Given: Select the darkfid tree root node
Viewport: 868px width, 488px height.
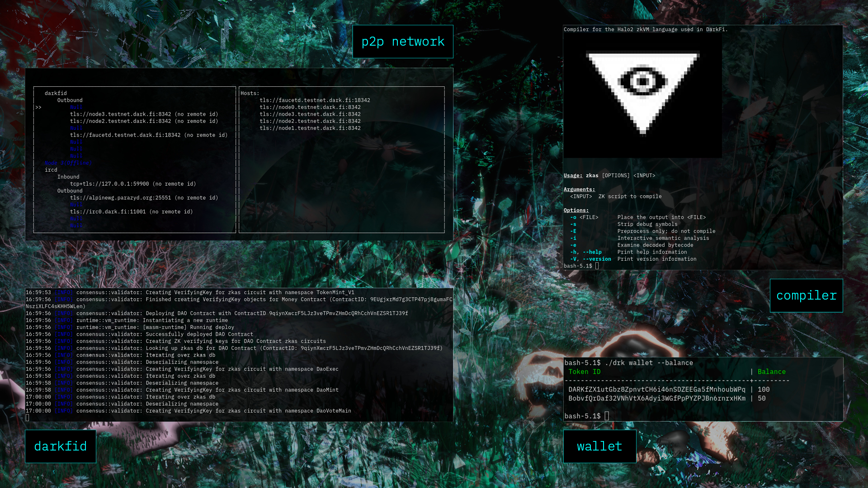Looking at the screenshot, I should click(56, 94).
